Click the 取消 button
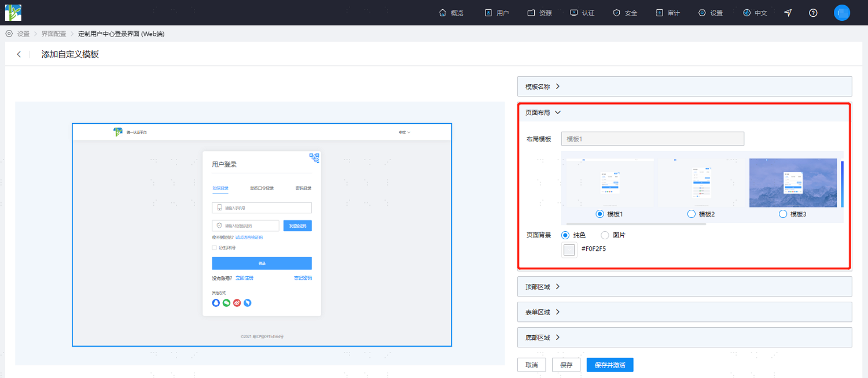This screenshot has height=378, width=868. 531,365
